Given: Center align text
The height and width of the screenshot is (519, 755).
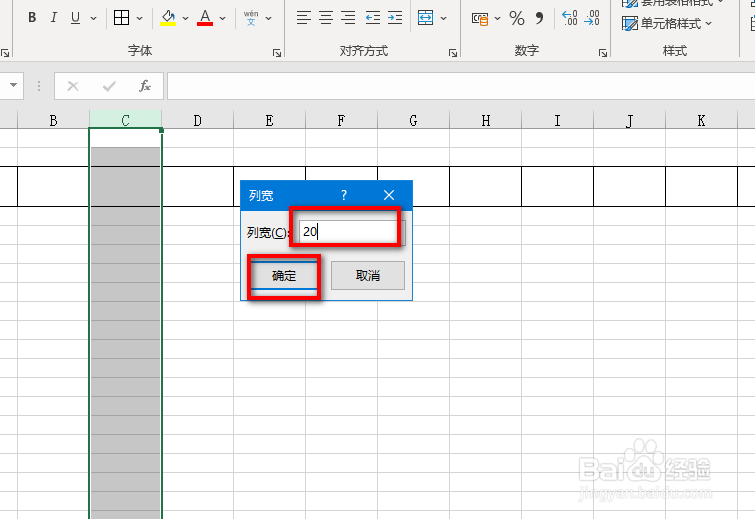Looking at the screenshot, I should [326, 18].
